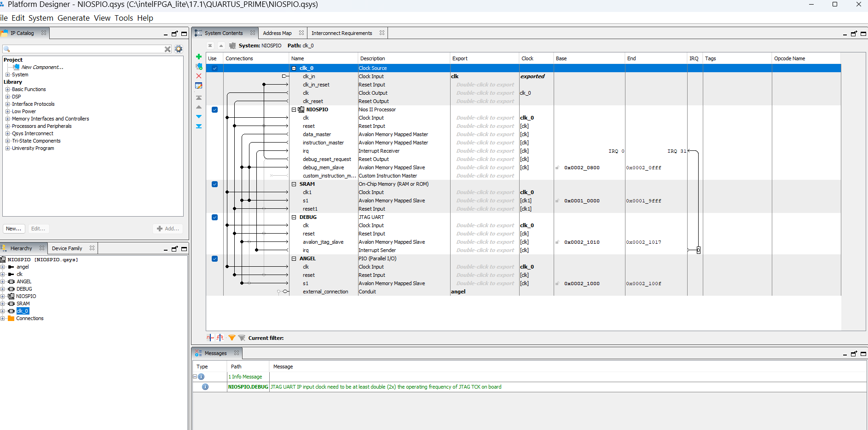
Task: Uncheck the Use checkbox for SRAM
Action: point(214,184)
